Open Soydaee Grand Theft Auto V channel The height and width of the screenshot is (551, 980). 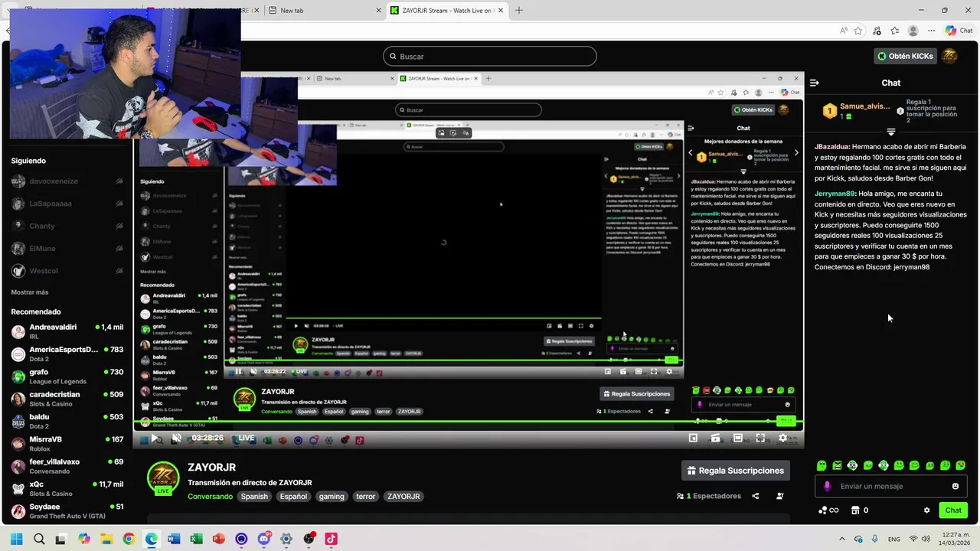tap(67, 511)
